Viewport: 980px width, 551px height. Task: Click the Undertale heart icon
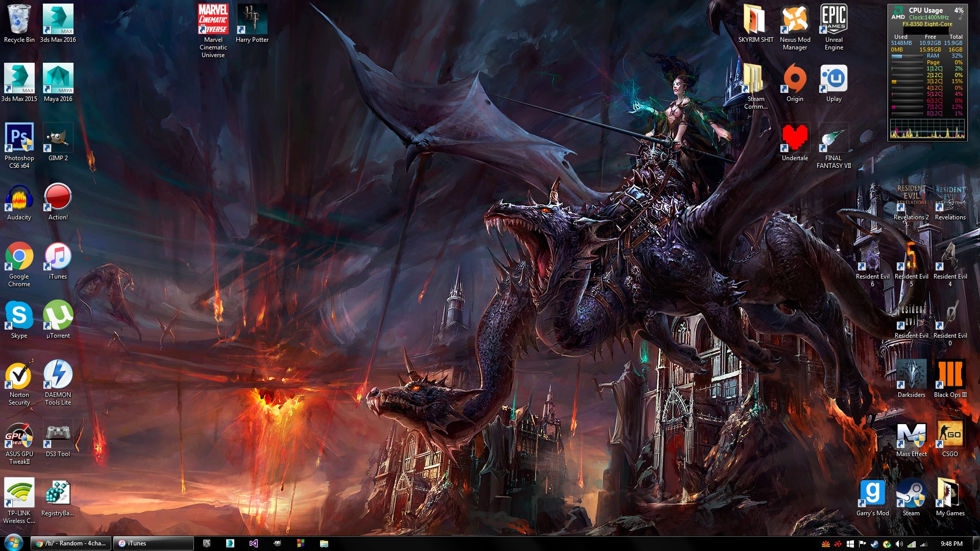(x=795, y=142)
